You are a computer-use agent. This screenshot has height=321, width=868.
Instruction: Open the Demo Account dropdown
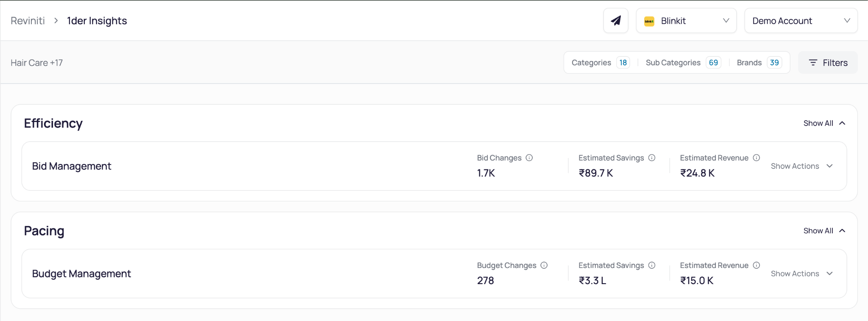click(801, 20)
